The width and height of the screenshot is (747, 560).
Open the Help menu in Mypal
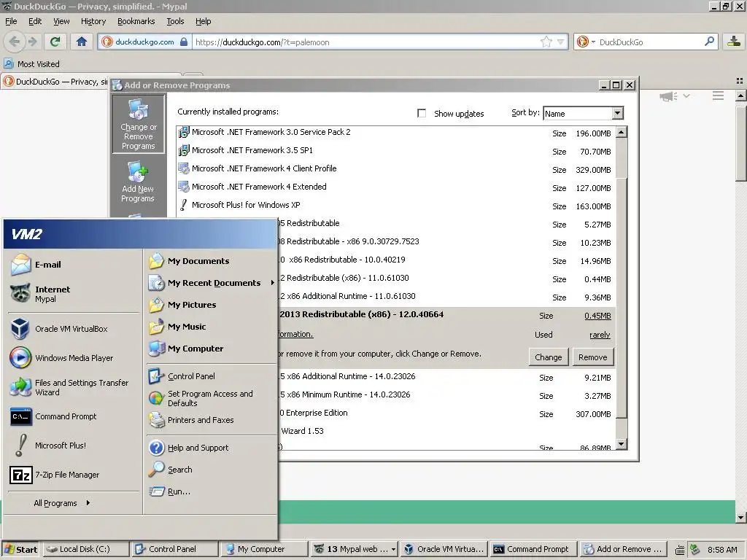[x=204, y=21]
